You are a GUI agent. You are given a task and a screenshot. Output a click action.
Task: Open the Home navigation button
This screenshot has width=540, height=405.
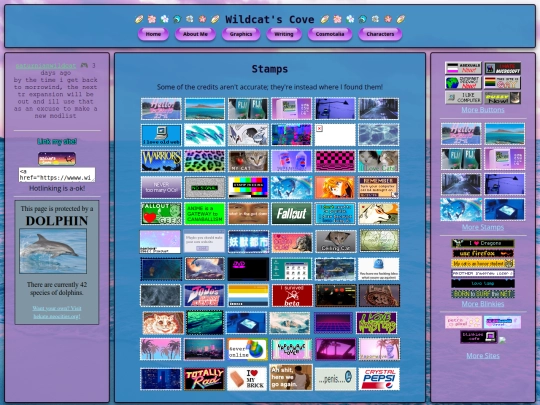coord(153,34)
